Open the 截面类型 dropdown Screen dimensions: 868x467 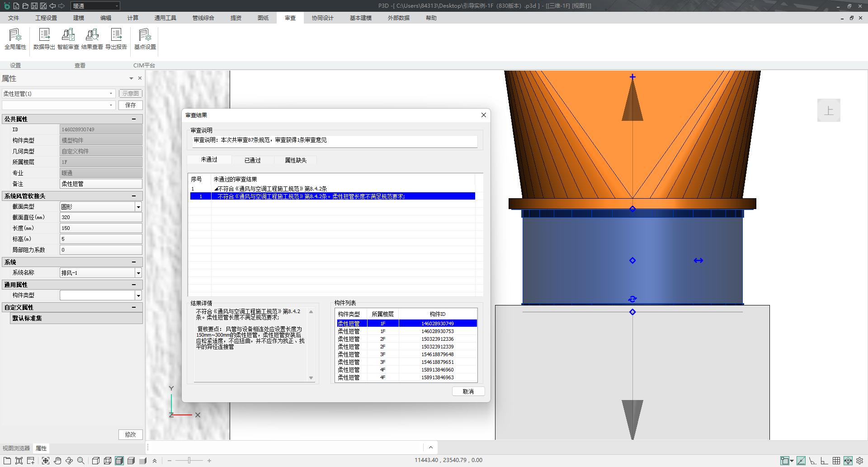138,207
